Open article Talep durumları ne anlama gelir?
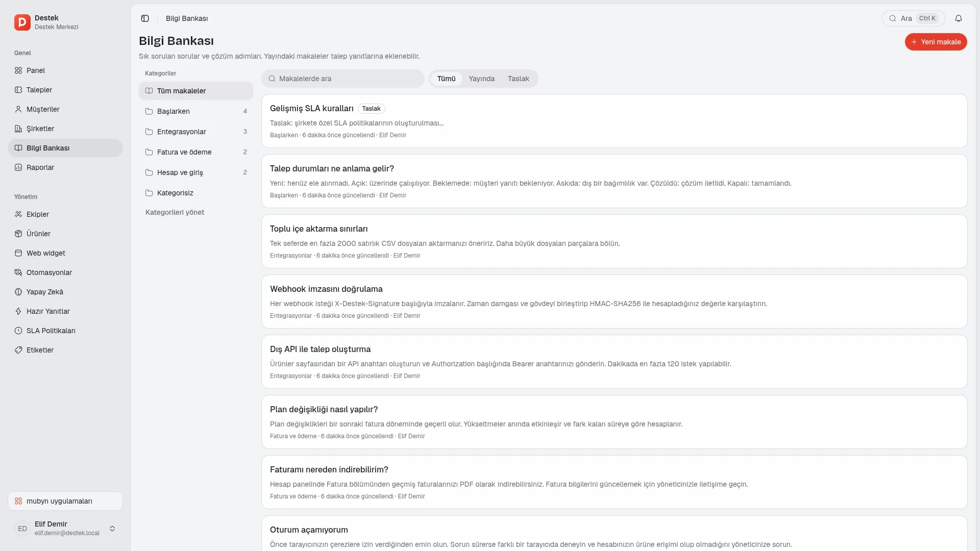This screenshot has height=551, width=980. [615, 181]
